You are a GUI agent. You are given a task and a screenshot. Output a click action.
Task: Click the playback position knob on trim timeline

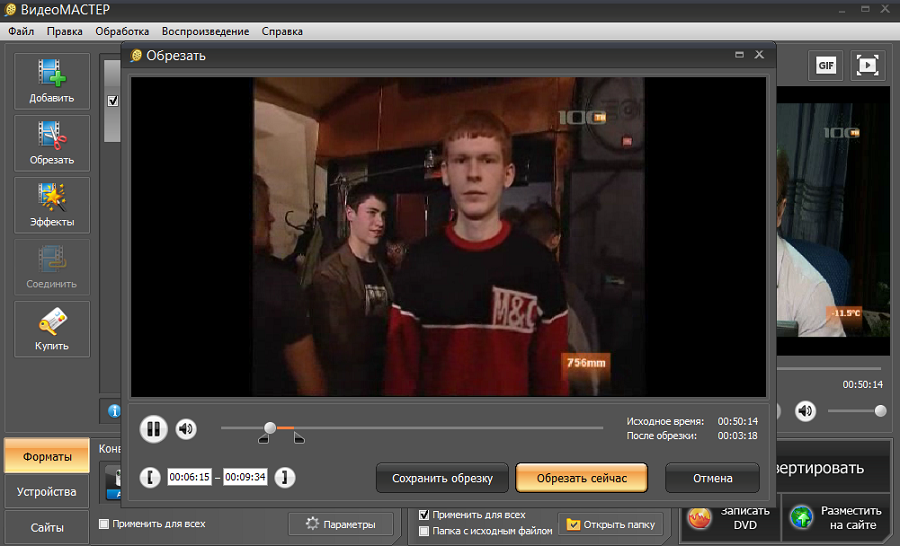pos(270,428)
